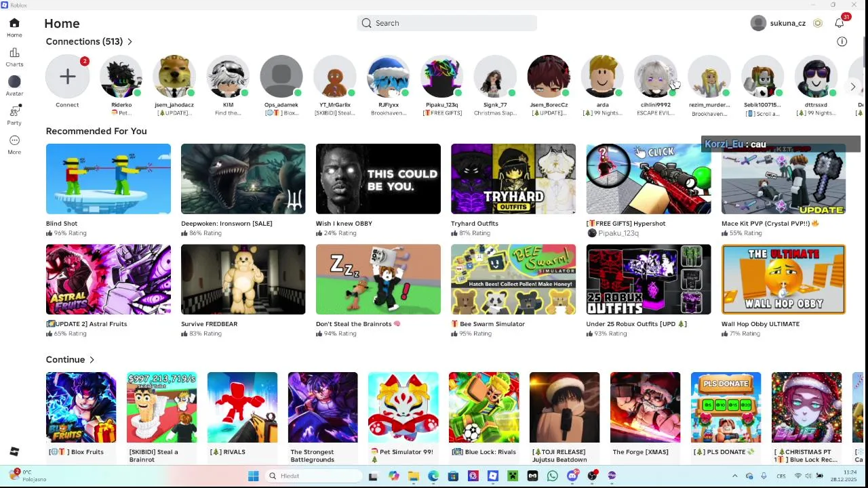
Task: Open Ops_adamek's connection avatar
Action: 281,77
